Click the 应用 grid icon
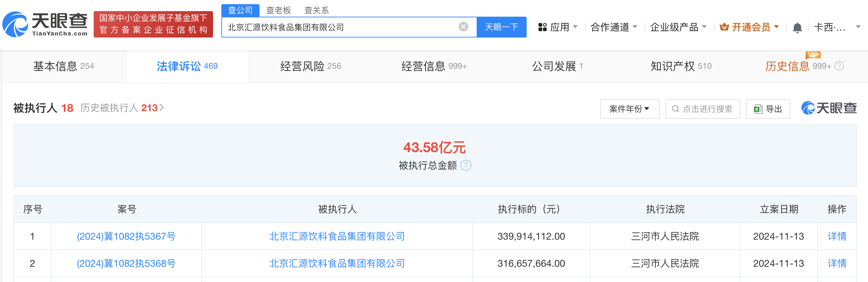The image size is (868, 282). (x=542, y=27)
